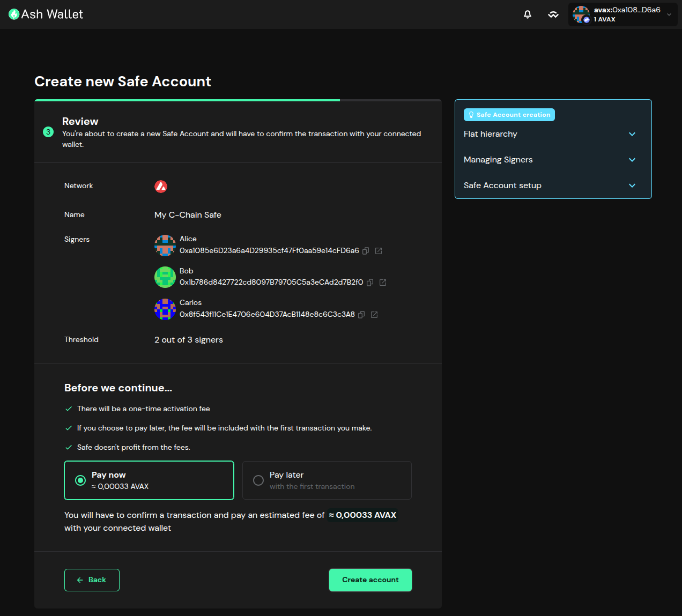682x616 pixels.
Task: Click the Avalanche network logo
Action: pos(161,186)
